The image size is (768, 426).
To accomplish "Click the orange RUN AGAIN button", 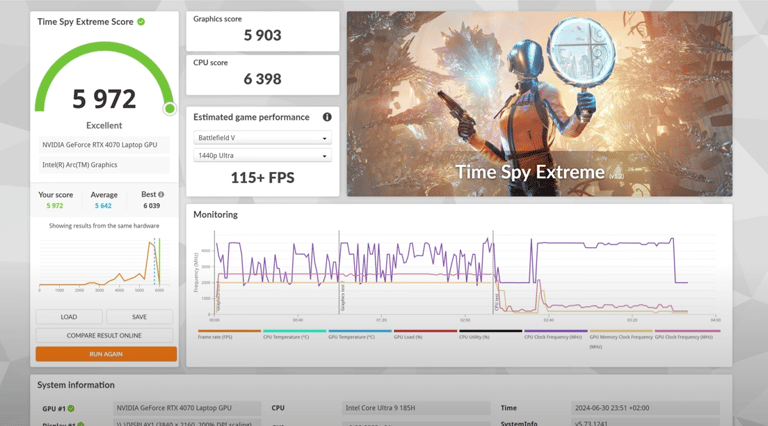I will [106, 354].
